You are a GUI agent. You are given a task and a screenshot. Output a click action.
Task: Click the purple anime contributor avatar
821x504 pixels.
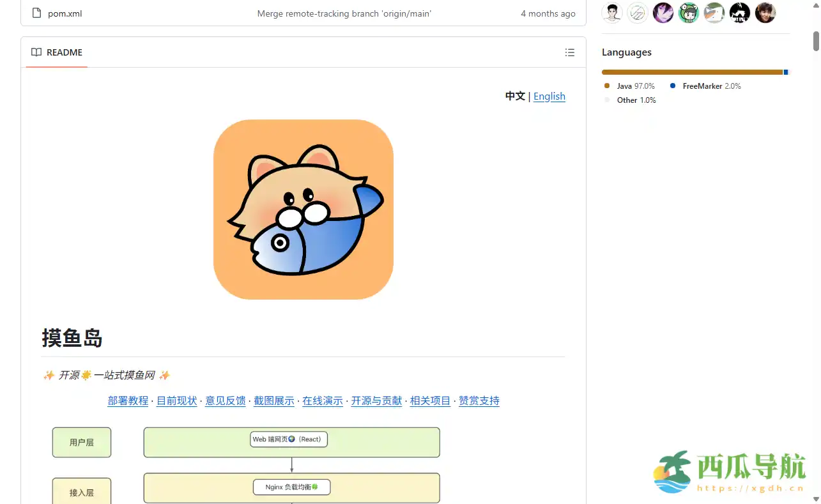pos(663,13)
